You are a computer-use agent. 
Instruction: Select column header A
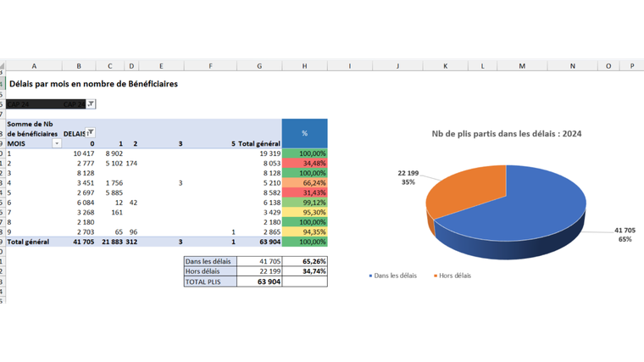[x=34, y=66]
